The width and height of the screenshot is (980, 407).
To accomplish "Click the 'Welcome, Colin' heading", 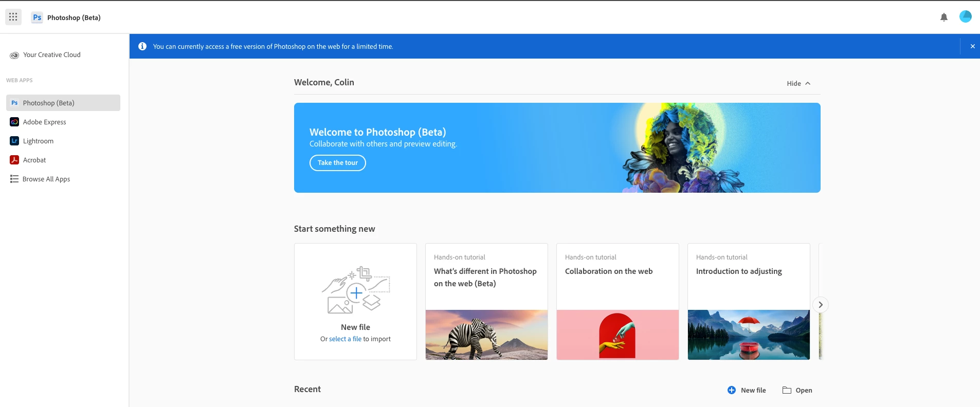I will 324,82.
